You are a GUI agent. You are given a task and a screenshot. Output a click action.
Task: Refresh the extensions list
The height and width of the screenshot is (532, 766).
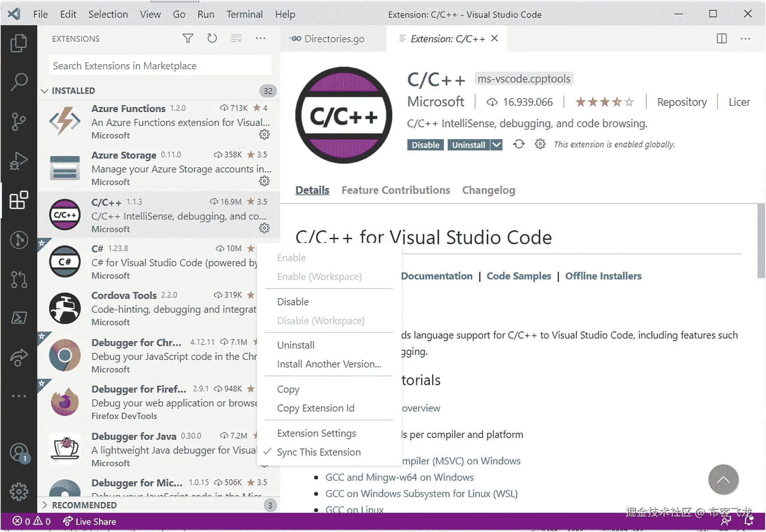click(212, 39)
